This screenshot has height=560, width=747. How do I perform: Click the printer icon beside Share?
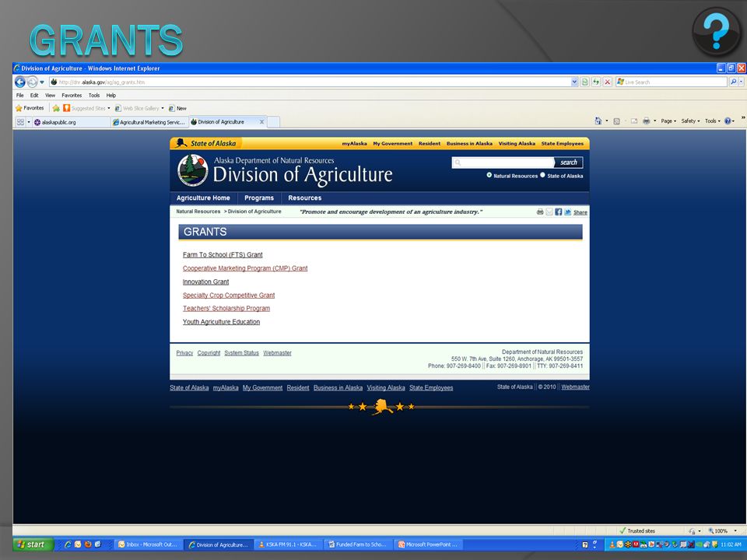[x=540, y=212]
